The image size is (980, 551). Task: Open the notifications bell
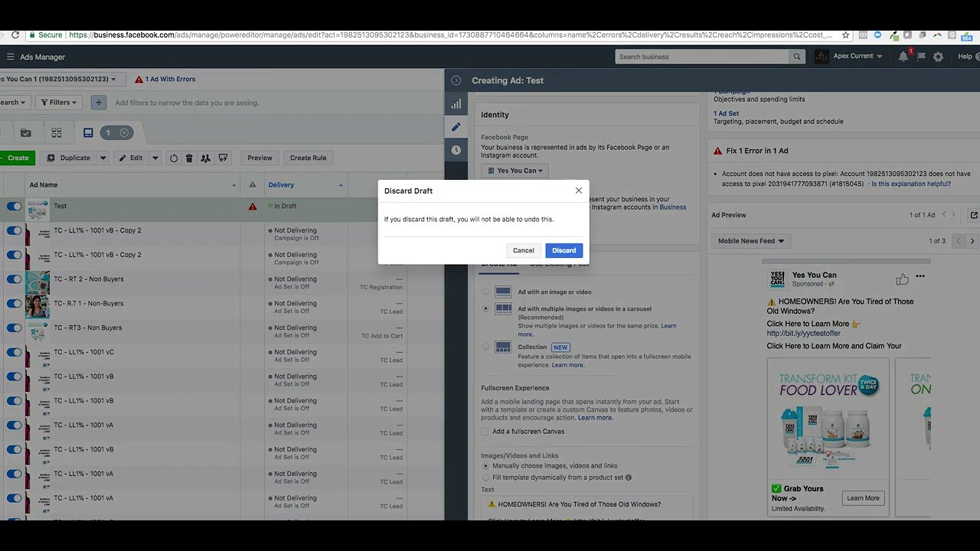coord(903,57)
